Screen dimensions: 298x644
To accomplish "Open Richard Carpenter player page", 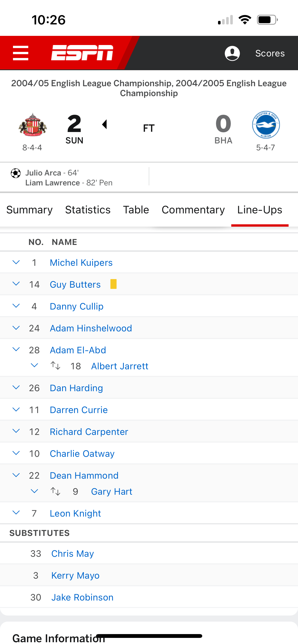I will 89,432.
